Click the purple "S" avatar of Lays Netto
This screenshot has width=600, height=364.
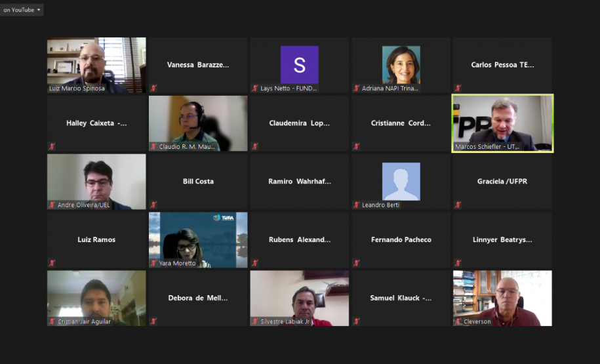[299, 64]
